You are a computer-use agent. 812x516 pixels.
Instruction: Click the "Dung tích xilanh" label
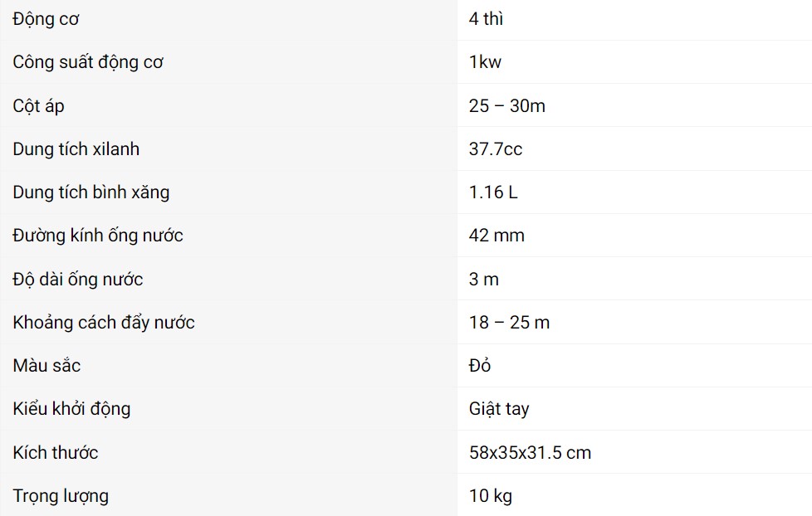(x=76, y=149)
